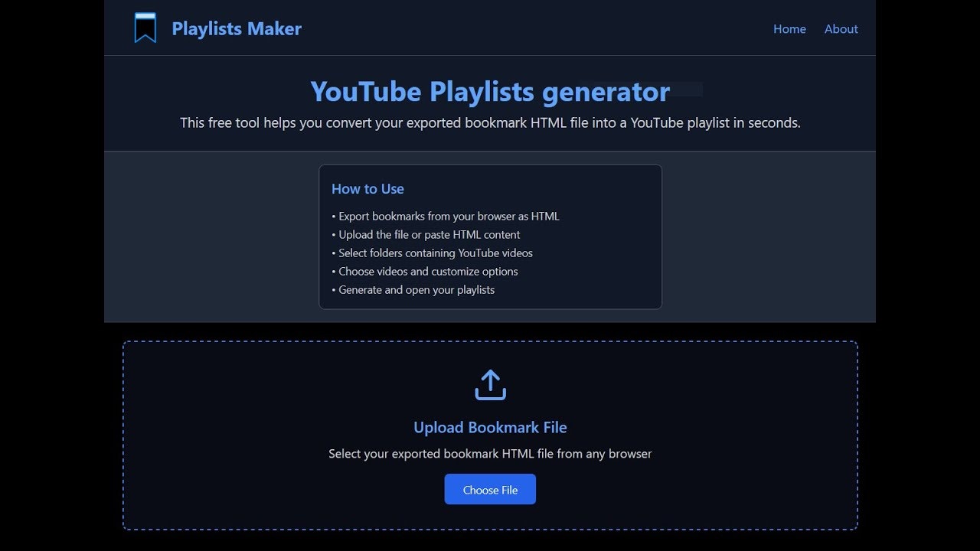Image resolution: width=980 pixels, height=551 pixels.
Task: Click the Upload the file instruction bullet
Action: [426, 234]
